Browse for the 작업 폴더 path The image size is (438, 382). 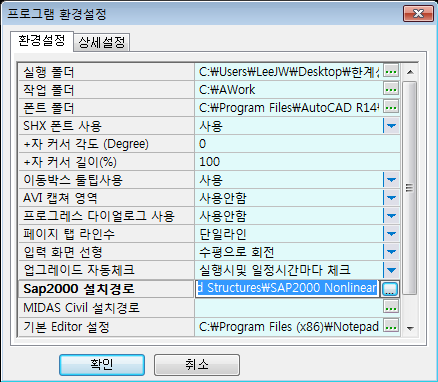point(391,89)
